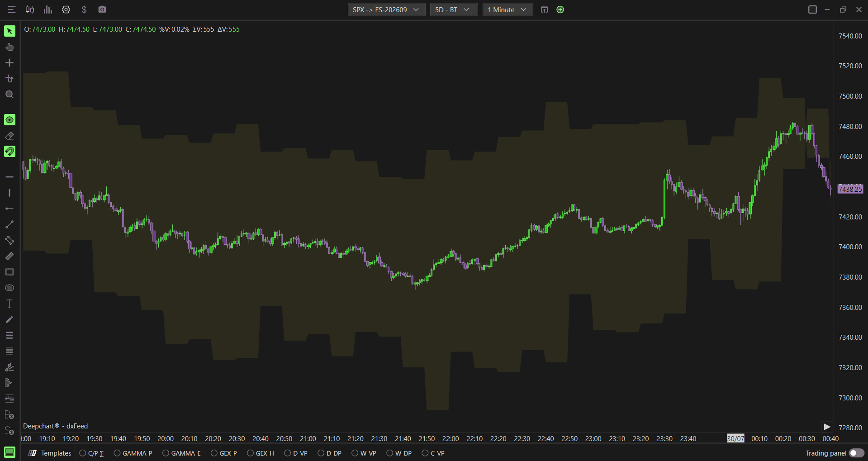Select the W-DP radio option

click(x=399, y=453)
